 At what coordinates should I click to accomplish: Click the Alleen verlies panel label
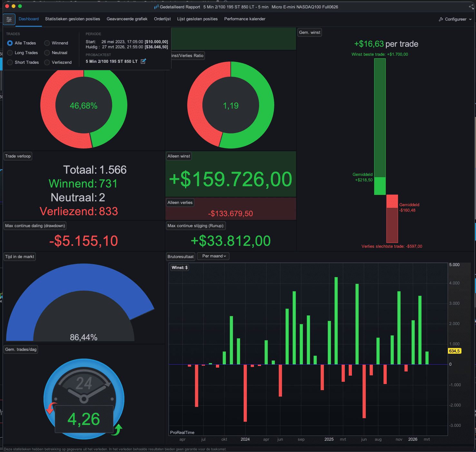[x=180, y=203]
